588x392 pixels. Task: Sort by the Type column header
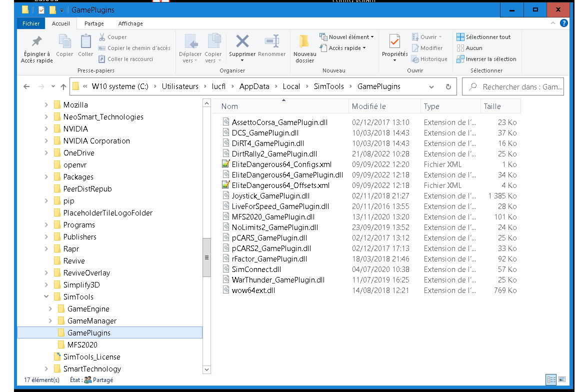pos(450,106)
